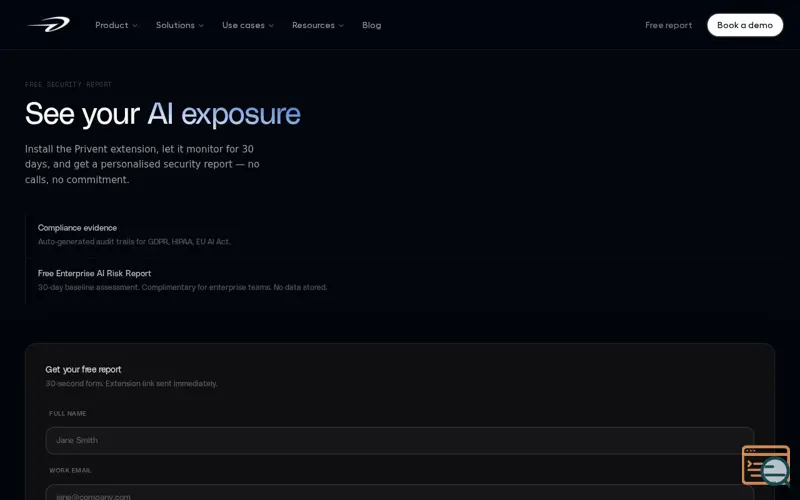Expand the Resources dropdown chevron

[x=341, y=26]
